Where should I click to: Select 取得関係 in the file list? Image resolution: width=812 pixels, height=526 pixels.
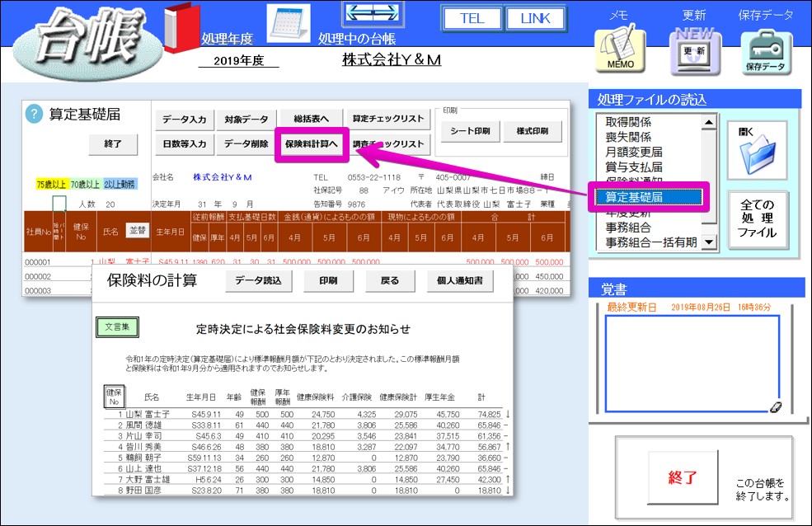click(650, 122)
